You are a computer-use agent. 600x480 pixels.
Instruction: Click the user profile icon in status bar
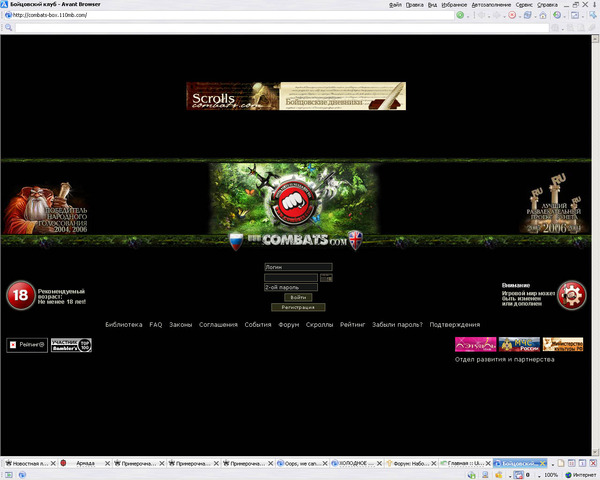tap(485, 475)
